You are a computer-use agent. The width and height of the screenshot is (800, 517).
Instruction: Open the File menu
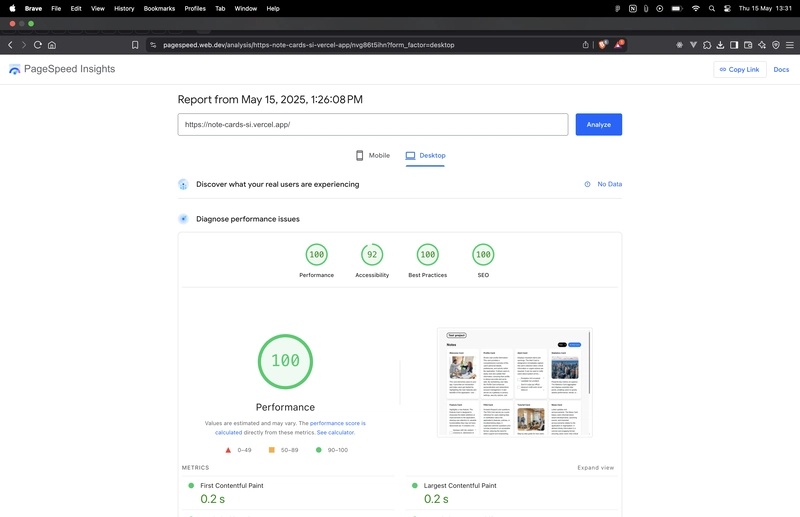(56, 8)
